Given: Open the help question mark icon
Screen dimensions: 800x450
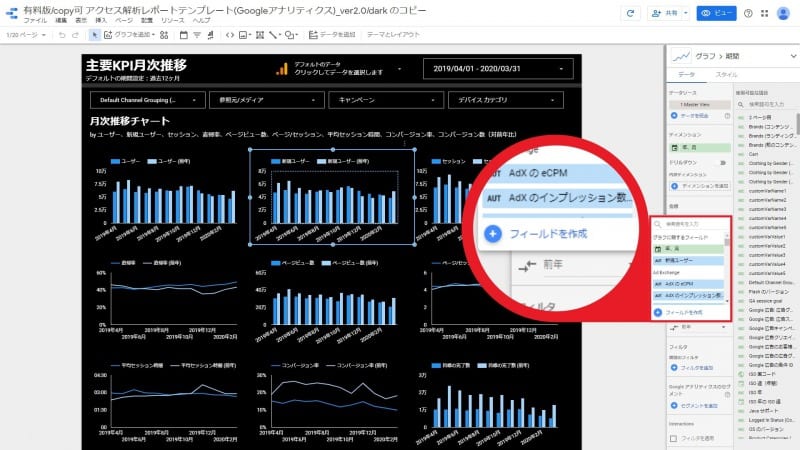Looking at the screenshot, I should click(748, 13).
